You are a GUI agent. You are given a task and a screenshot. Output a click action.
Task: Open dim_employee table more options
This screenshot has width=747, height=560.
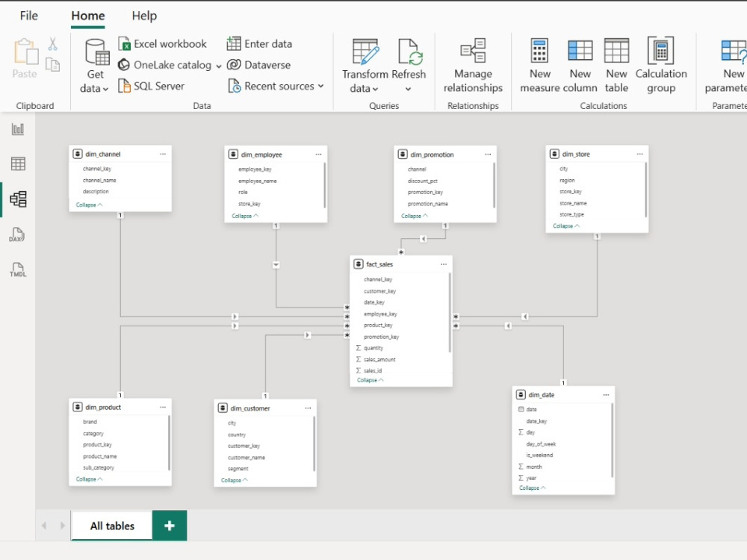[x=318, y=155]
